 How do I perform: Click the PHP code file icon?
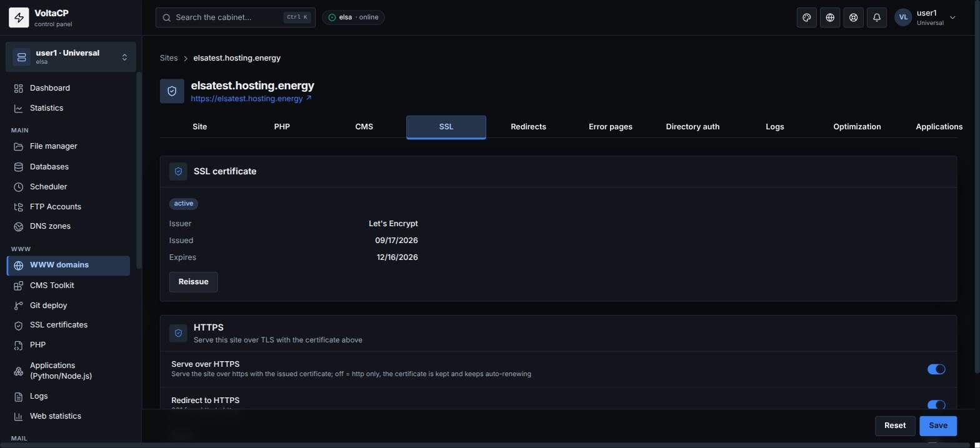[19, 345]
